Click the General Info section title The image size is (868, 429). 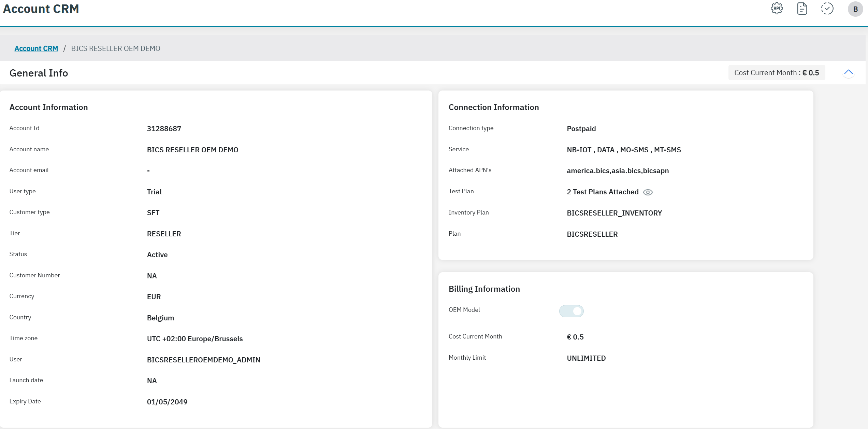coord(39,73)
